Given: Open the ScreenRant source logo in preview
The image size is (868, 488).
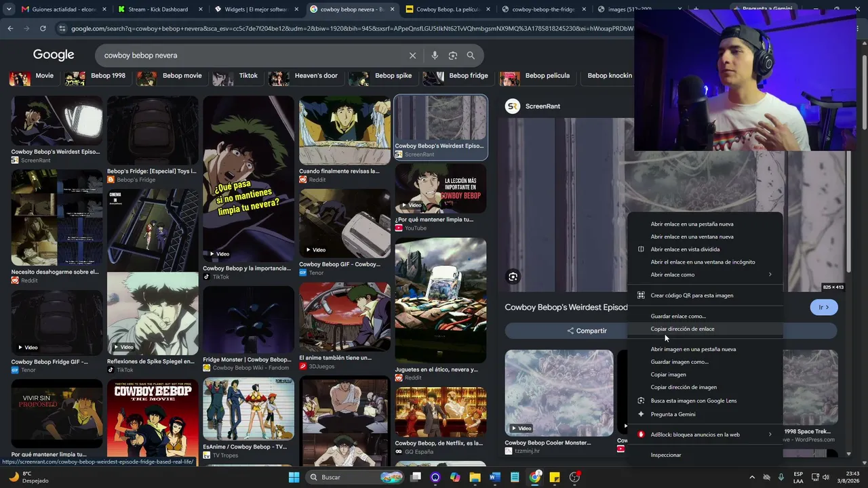Looking at the screenshot, I should click(x=513, y=106).
